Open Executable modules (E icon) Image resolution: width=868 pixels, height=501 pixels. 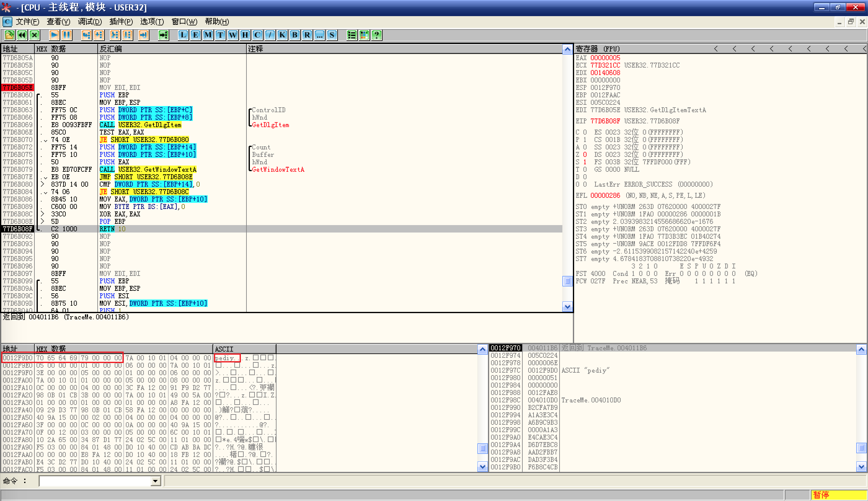[195, 35]
